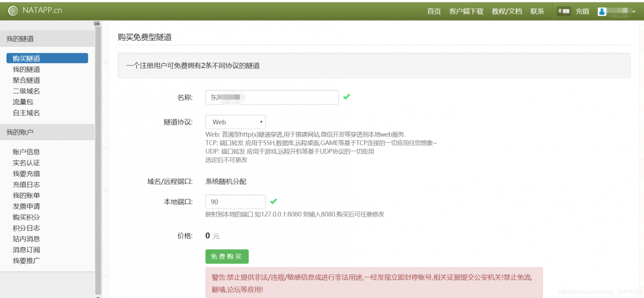The width and height of the screenshot is (644, 298).
Task: Click 充值 in the top navigation
Action: click(x=582, y=11)
